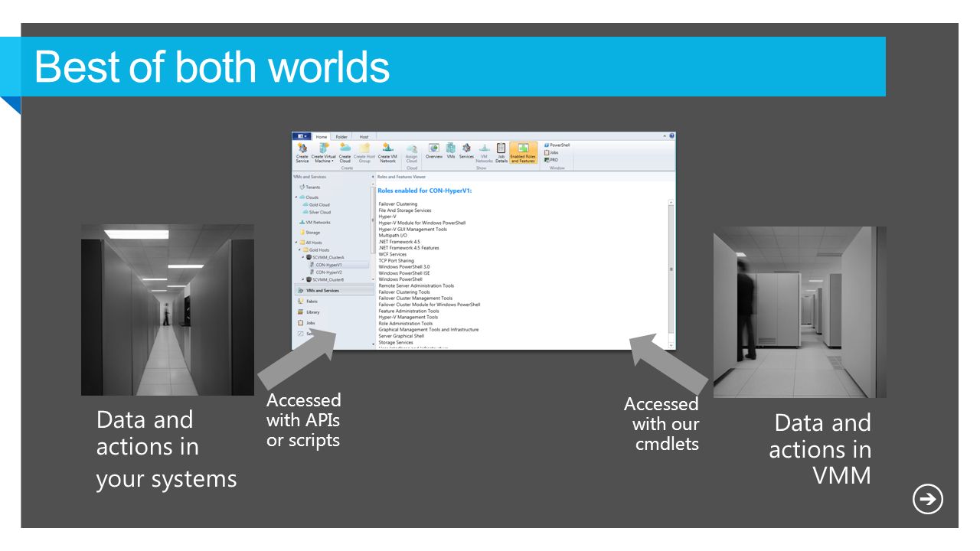Screen dimensions: 980x551
Task: Collapse the All Hosts tree node
Action: (296, 243)
